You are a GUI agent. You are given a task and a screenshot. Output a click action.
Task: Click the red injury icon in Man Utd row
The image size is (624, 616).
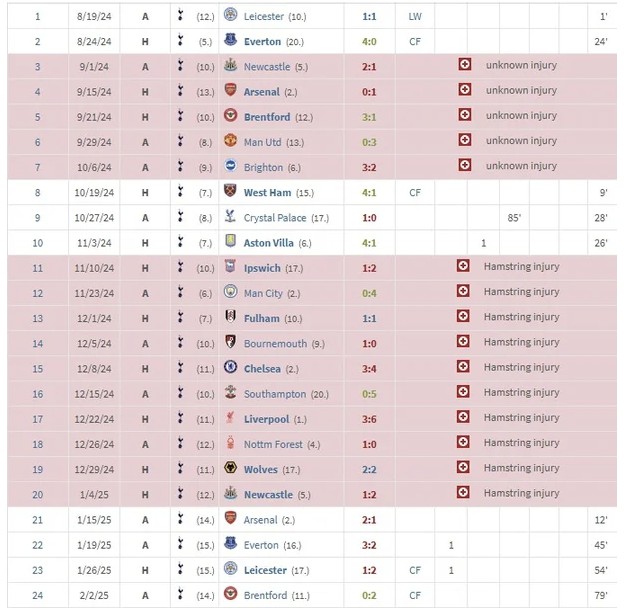tap(463, 141)
